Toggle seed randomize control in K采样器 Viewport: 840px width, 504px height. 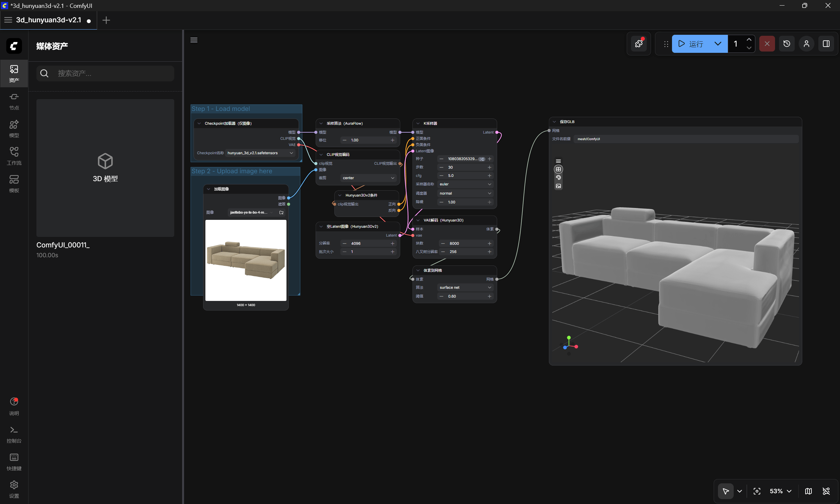[481, 159]
